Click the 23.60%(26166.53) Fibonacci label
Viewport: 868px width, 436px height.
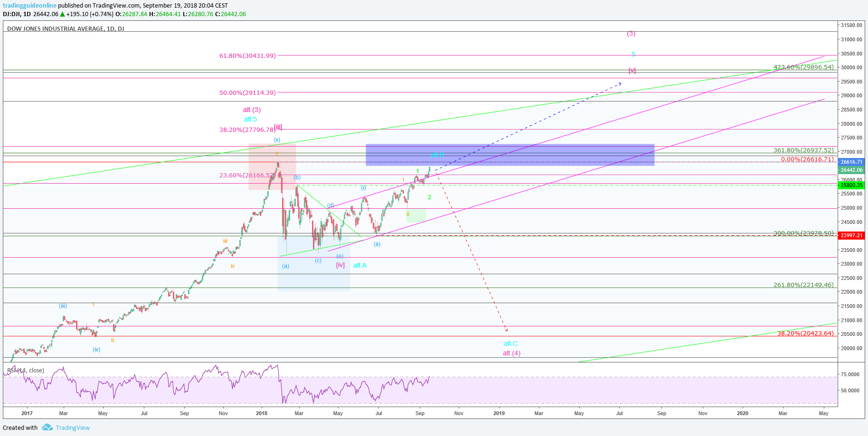(x=247, y=176)
